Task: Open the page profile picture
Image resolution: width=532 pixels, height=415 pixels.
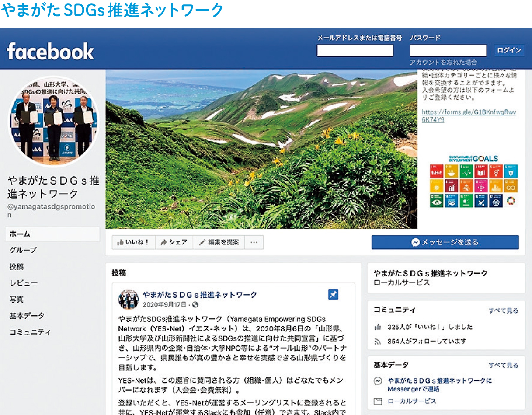Action: (53, 122)
